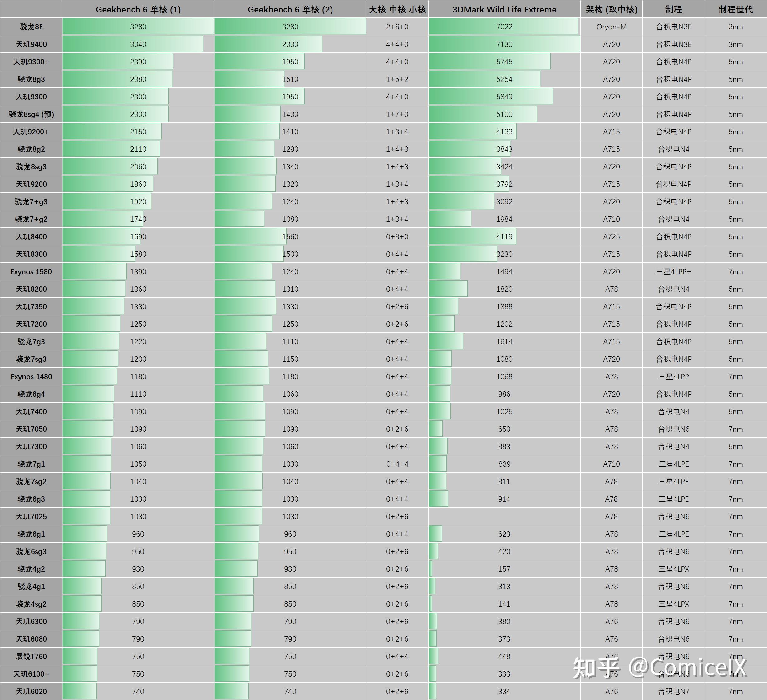Click the Oryon-M architecture cell
Screen dimensions: 767x700
pos(612,27)
